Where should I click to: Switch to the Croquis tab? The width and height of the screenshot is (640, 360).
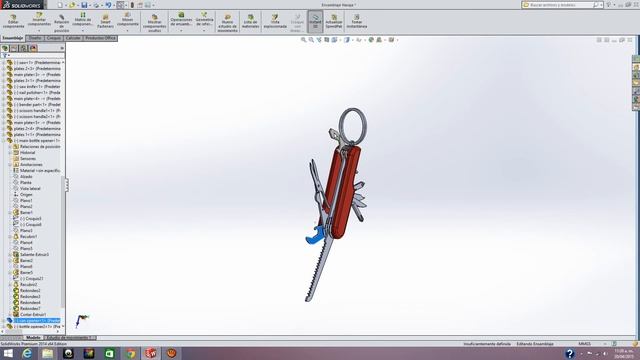53,38
